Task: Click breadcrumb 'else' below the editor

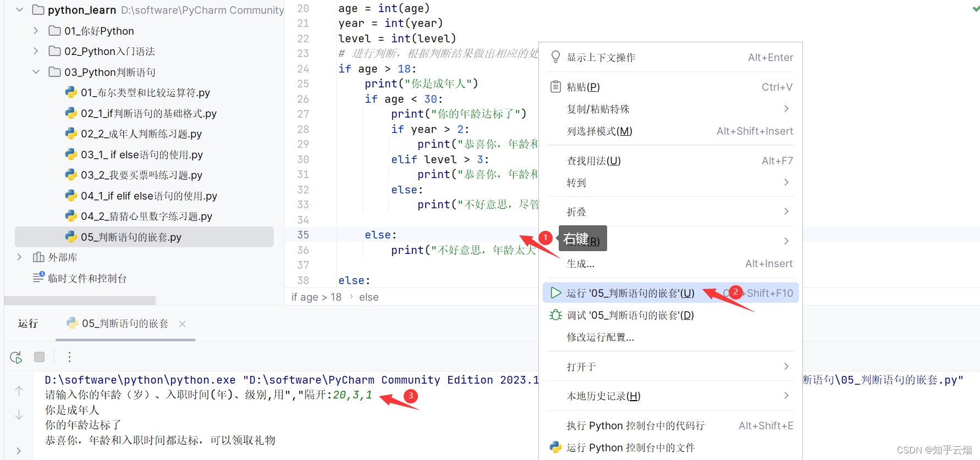Action: (x=368, y=297)
